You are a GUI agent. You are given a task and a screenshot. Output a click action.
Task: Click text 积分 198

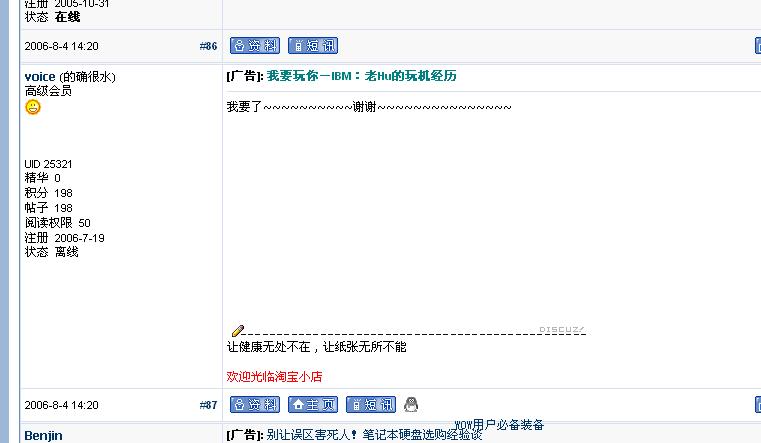tap(48, 193)
